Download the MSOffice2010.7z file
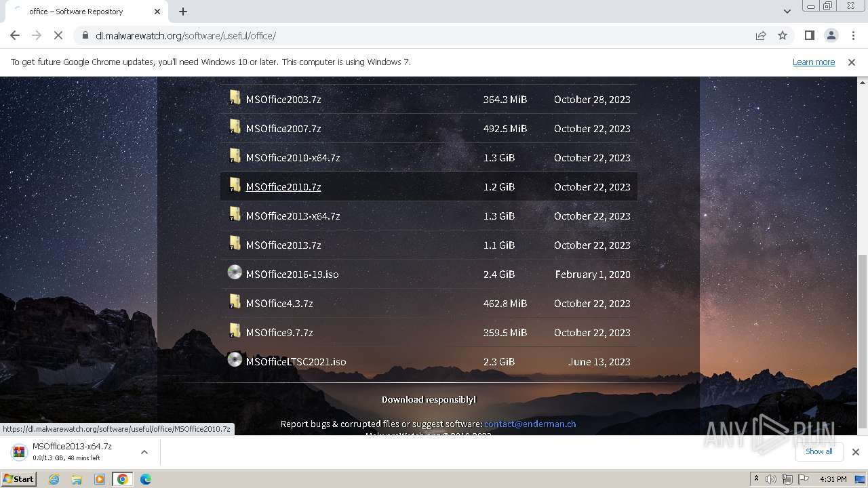 coord(283,186)
